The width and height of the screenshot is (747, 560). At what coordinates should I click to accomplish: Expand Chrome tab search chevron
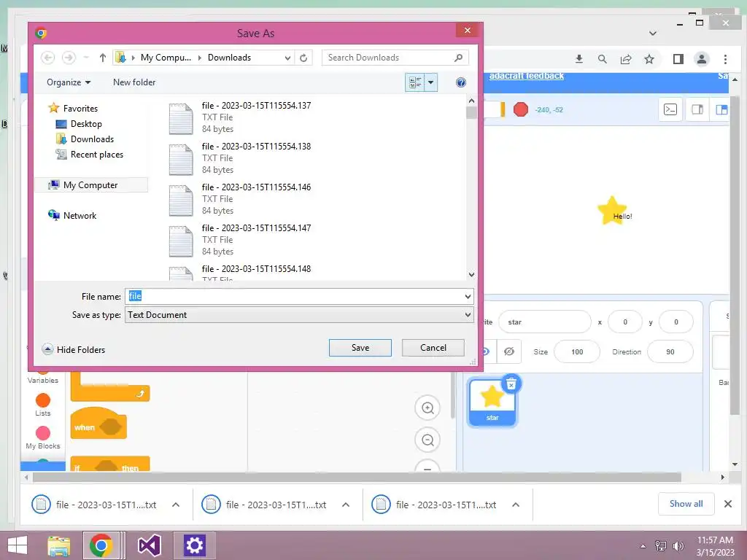[x=653, y=34]
